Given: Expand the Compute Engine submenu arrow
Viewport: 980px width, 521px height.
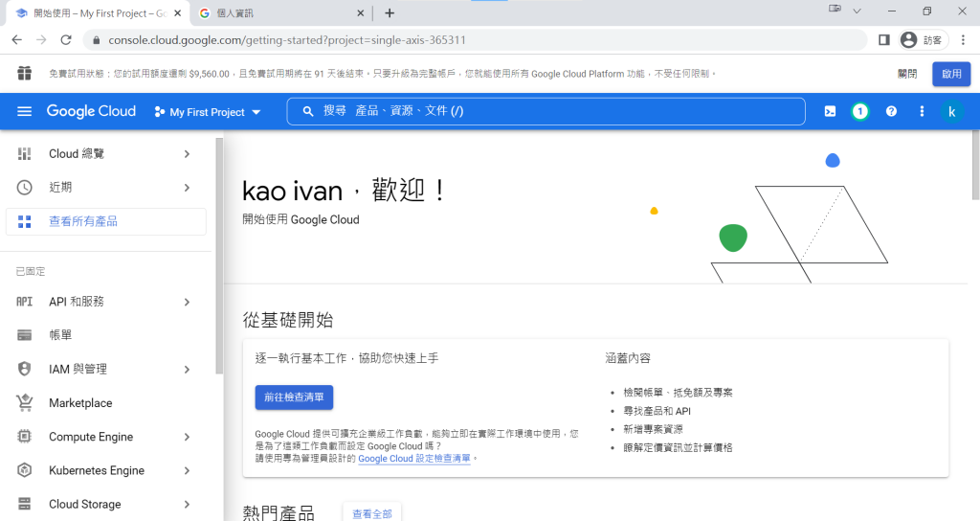Looking at the screenshot, I should point(187,437).
